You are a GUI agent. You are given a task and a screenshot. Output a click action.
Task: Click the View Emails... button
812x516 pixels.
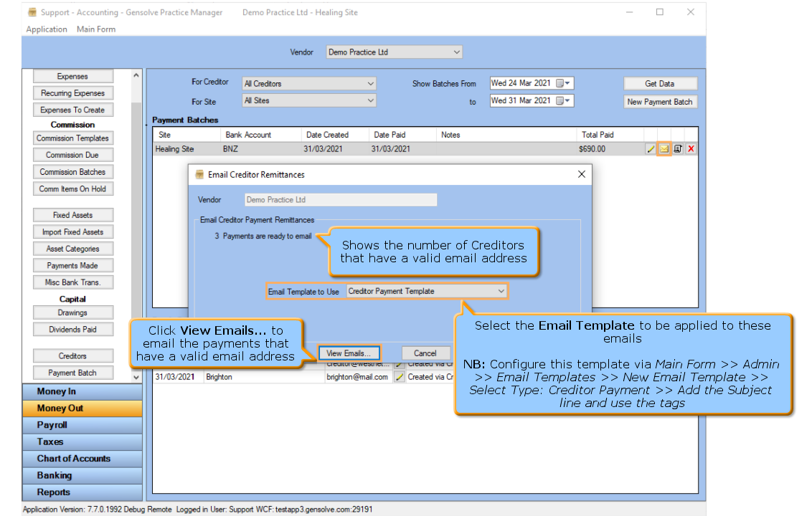[349, 353]
